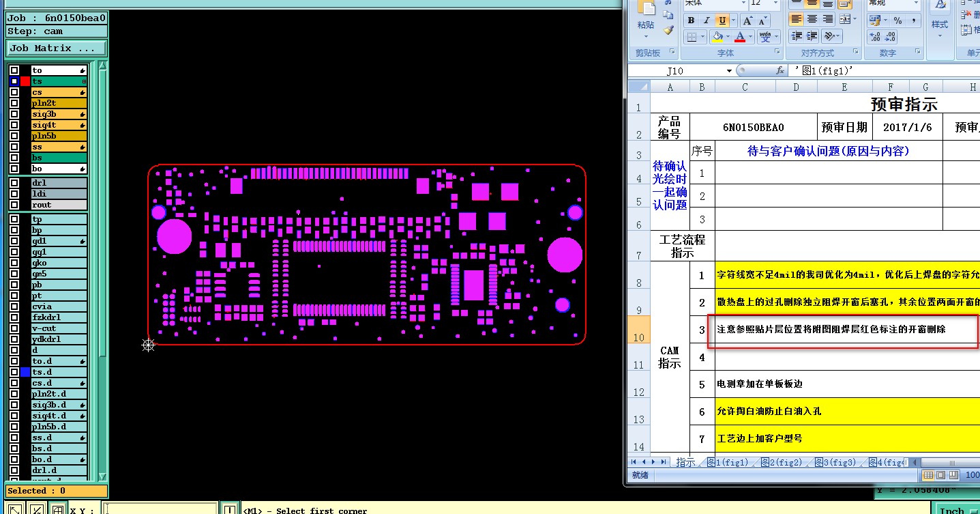Screen dimensions: 980x514
Task: Click the Job Matrix button
Action: (57, 48)
